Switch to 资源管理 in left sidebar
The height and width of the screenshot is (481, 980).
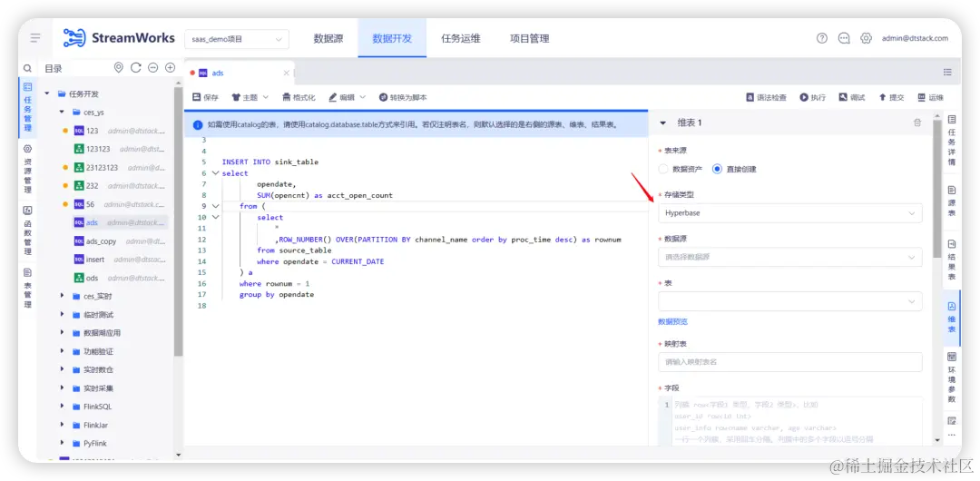tap(27, 169)
